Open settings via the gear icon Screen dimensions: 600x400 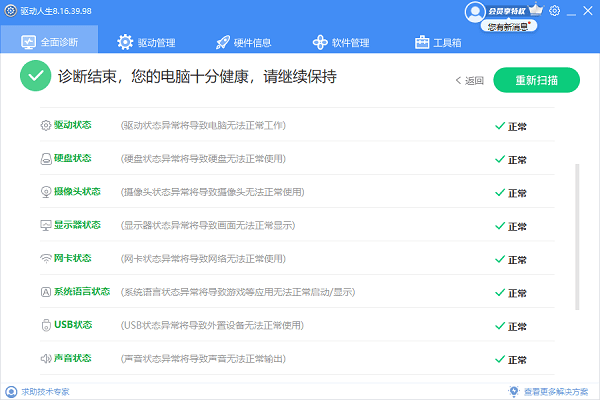pyautogui.click(x=555, y=11)
